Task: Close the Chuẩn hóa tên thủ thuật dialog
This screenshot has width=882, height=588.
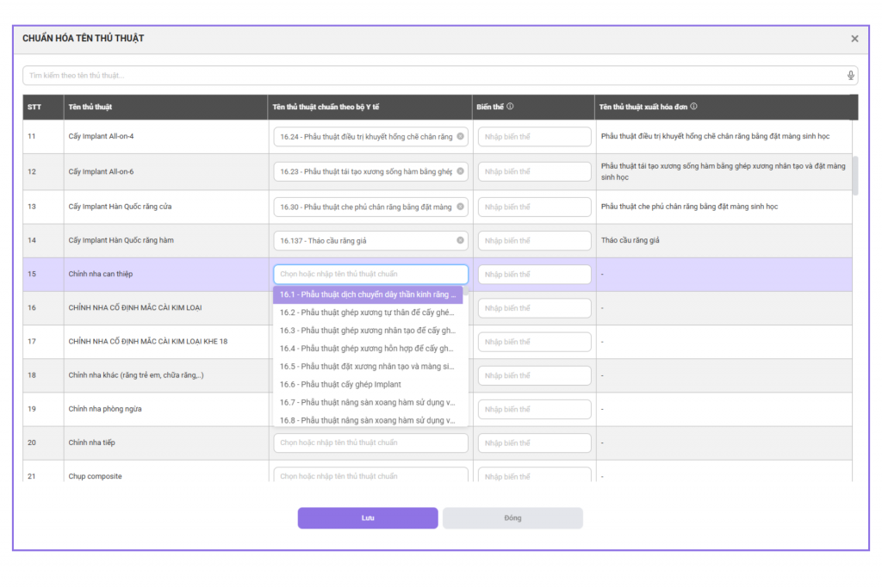Action: click(854, 39)
